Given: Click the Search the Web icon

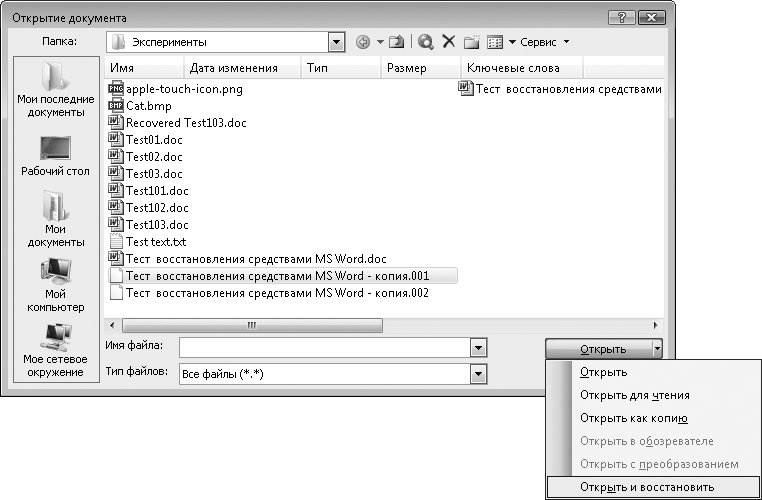Looking at the screenshot, I should coord(426,42).
